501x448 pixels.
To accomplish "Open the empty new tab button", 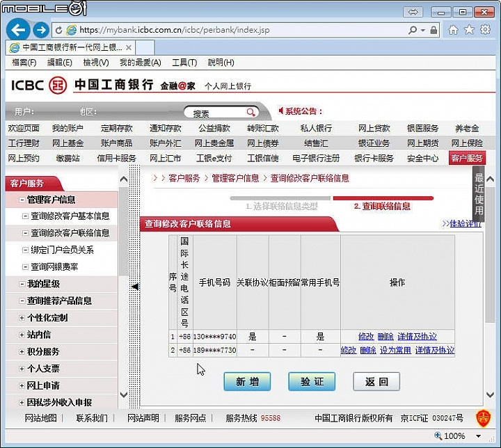I will click(145, 47).
